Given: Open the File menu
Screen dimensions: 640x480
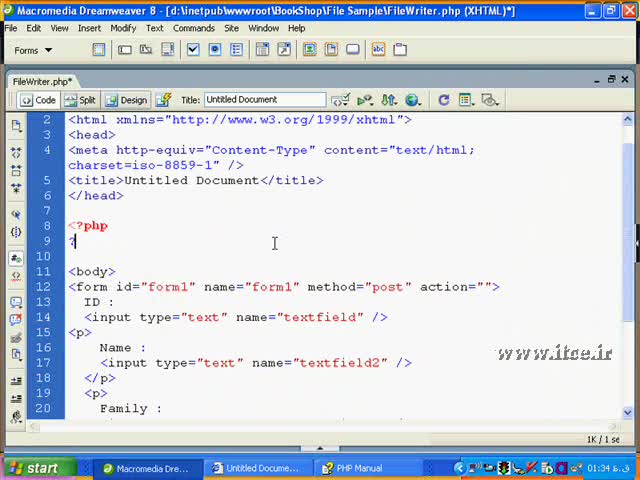Looking at the screenshot, I should [11, 28].
